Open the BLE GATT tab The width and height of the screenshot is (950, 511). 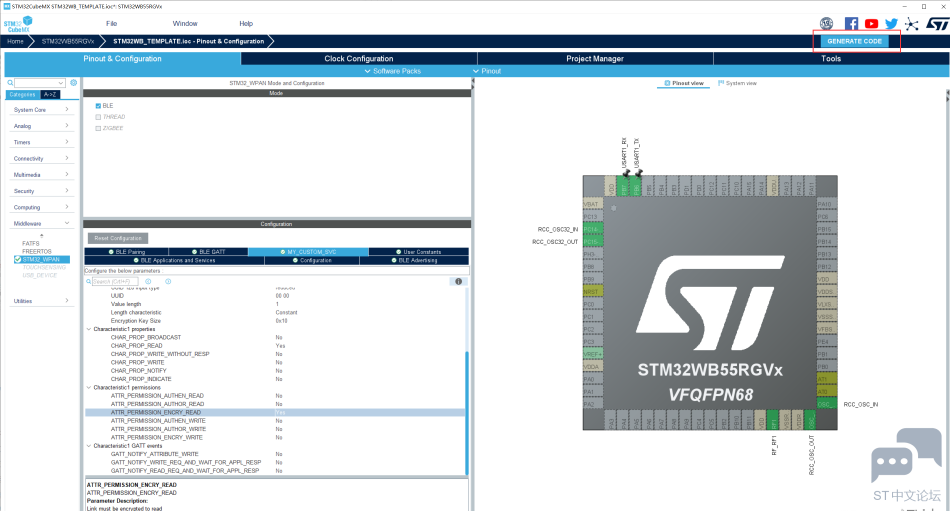pyautogui.click(x=208, y=252)
